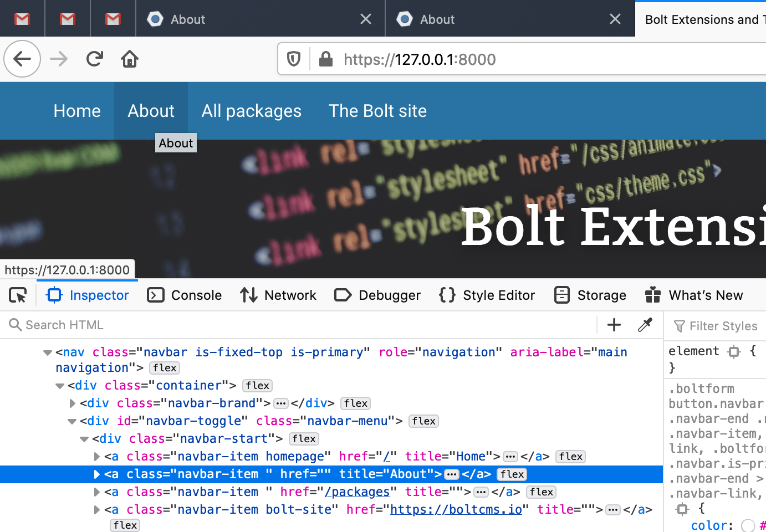
Task: Select the eyedropper color picker tool
Action: click(x=645, y=325)
